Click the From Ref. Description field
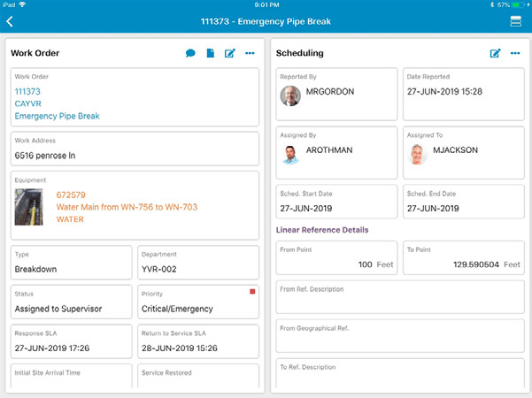Image resolution: width=532 pixels, height=398 pixels. (400, 297)
